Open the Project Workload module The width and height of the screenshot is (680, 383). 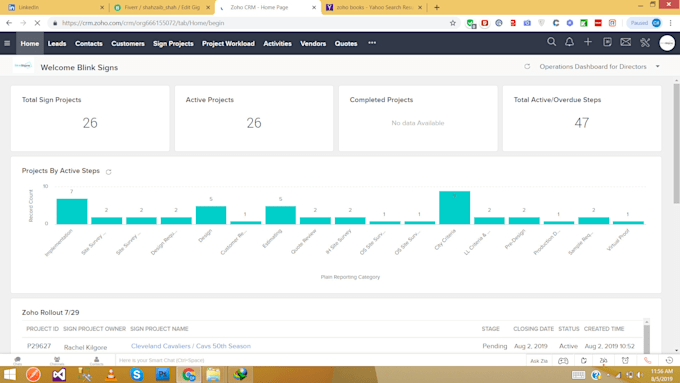click(228, 43)
